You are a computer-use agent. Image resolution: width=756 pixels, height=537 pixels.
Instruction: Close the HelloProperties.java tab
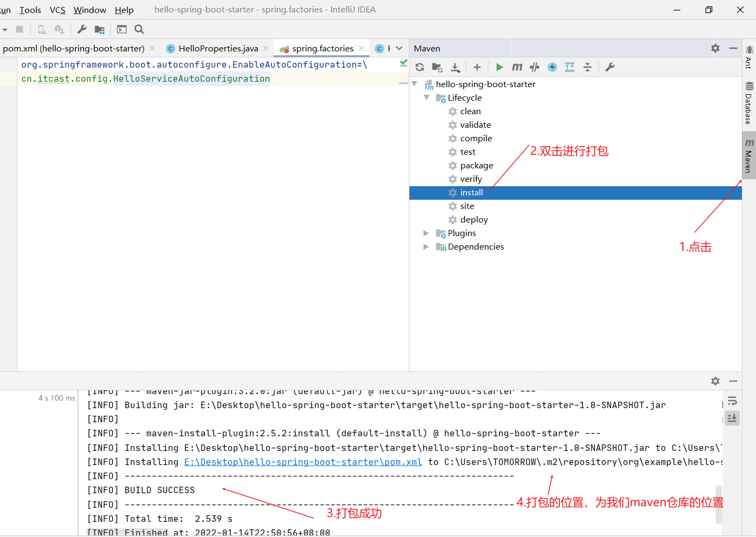coord(266,48)
